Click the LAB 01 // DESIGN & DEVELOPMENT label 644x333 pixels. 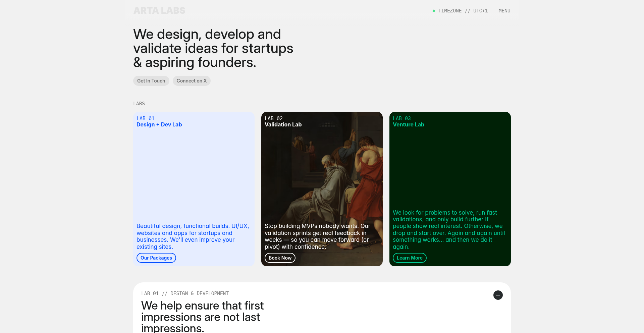(185, 293)
